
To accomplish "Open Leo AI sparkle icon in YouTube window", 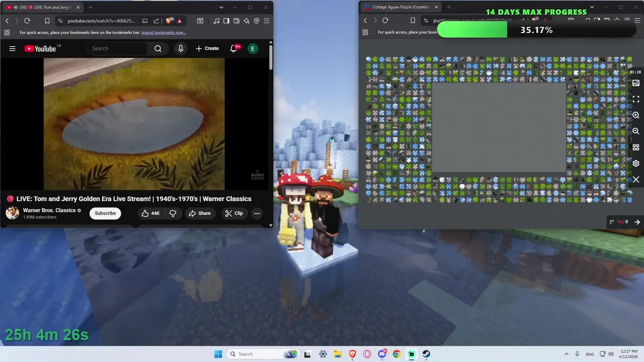I will pyautogui.click(x=247, y=21).
